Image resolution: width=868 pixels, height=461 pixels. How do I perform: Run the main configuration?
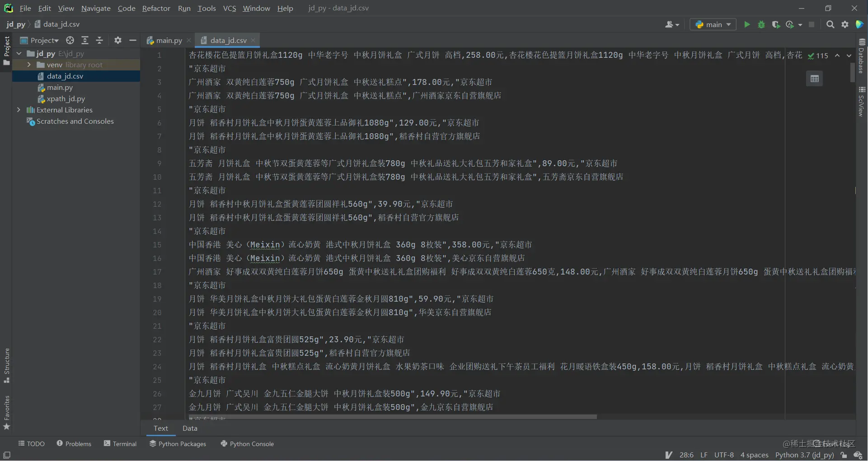tap(747, 24)
